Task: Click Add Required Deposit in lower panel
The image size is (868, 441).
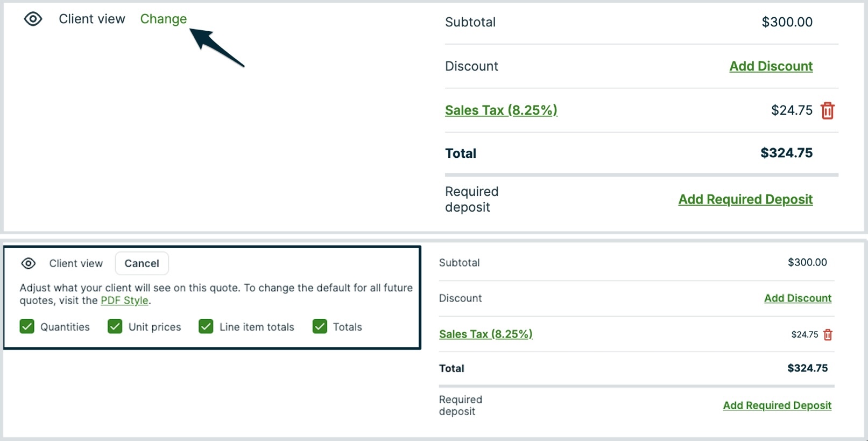Action: coord(777,405)
